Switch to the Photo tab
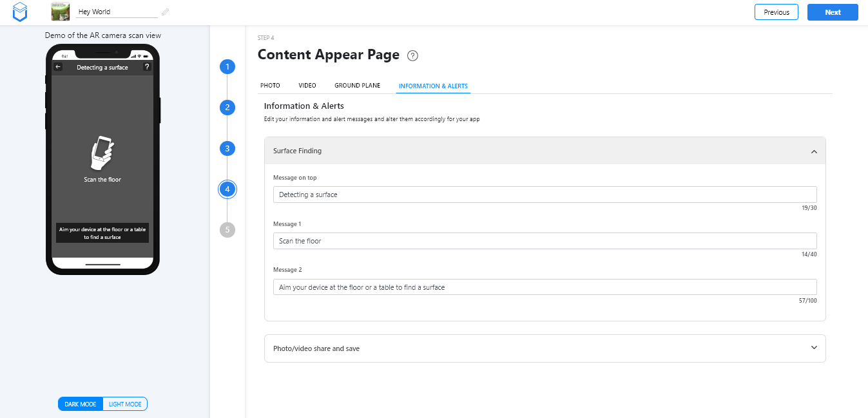Viewport: 868px width, 418px height. click(270, 86)
